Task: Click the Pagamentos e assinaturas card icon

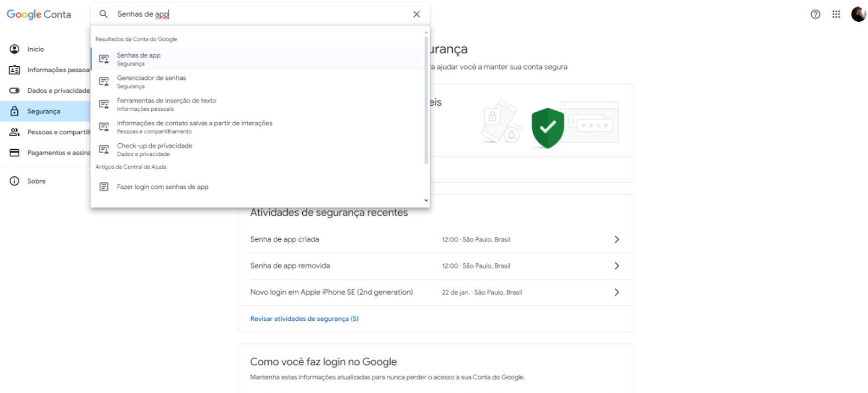Action: (15, 153)
